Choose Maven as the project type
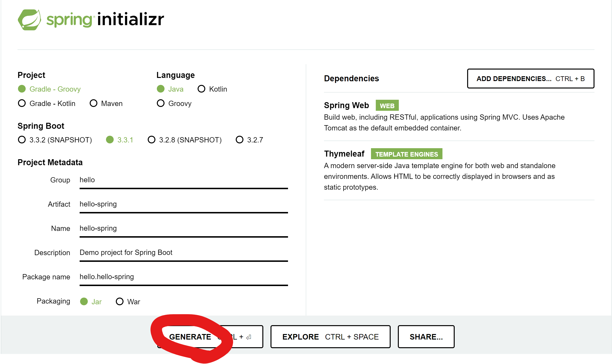The image size is (612, 364). click(x=106, y=103)
